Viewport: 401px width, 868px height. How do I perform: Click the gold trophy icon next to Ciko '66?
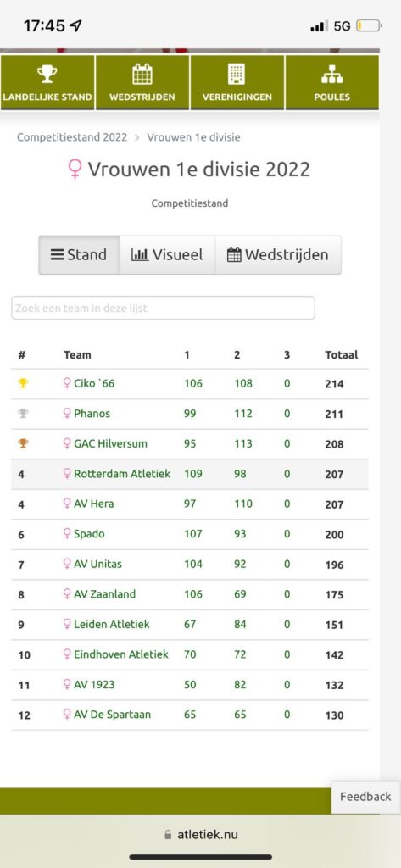pos(23,383)
